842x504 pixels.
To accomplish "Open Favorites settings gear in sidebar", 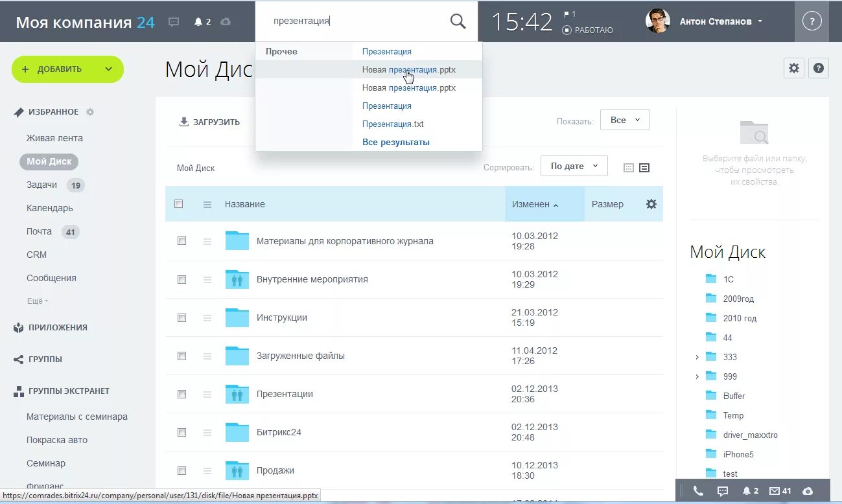I will [90, 112].
